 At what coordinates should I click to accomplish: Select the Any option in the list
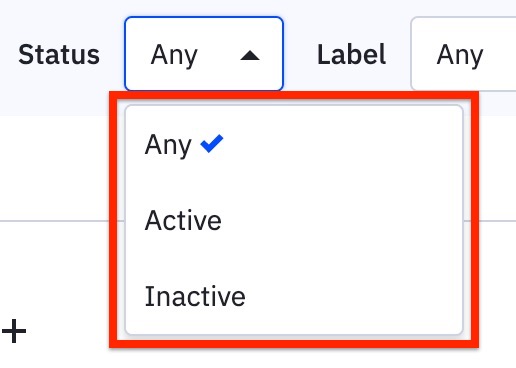pos(294,144)
